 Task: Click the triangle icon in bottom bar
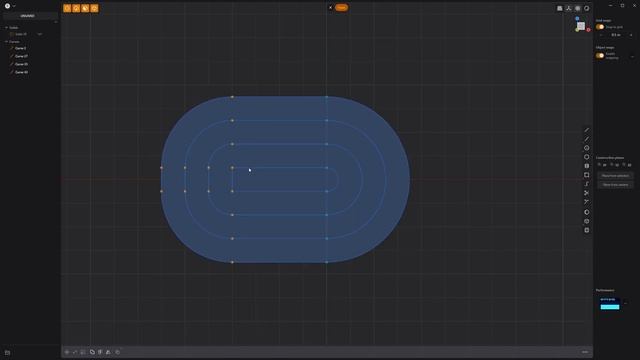point(108,352)
